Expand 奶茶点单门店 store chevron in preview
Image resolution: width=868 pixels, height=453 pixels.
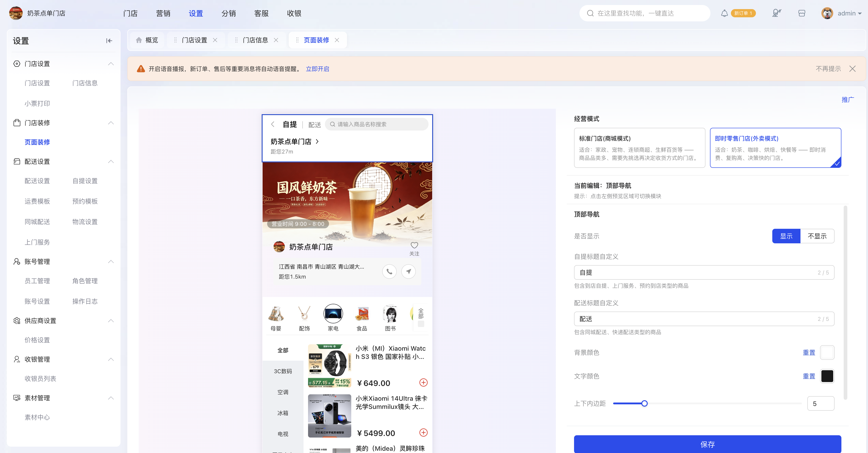[x=317, y=141]
